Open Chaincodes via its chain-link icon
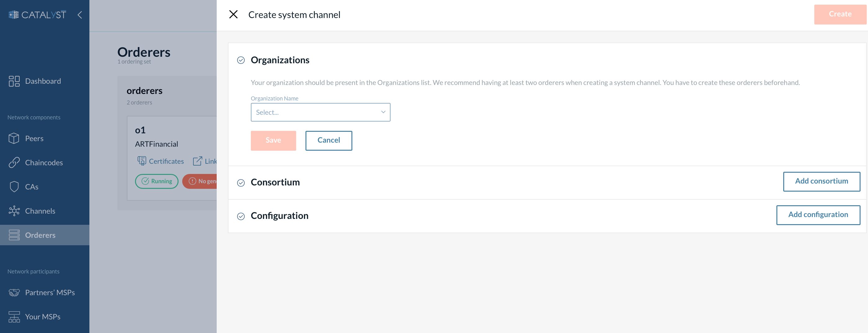The height and width of the screenshot is (333, 868). pos(14,162)
